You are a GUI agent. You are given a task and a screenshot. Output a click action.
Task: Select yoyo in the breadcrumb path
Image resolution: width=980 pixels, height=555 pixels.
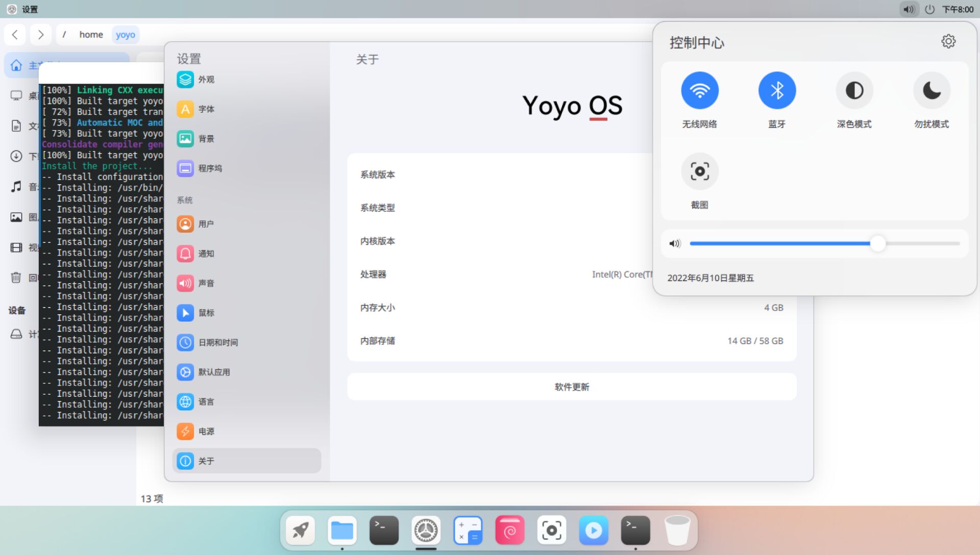pos(126,34)
